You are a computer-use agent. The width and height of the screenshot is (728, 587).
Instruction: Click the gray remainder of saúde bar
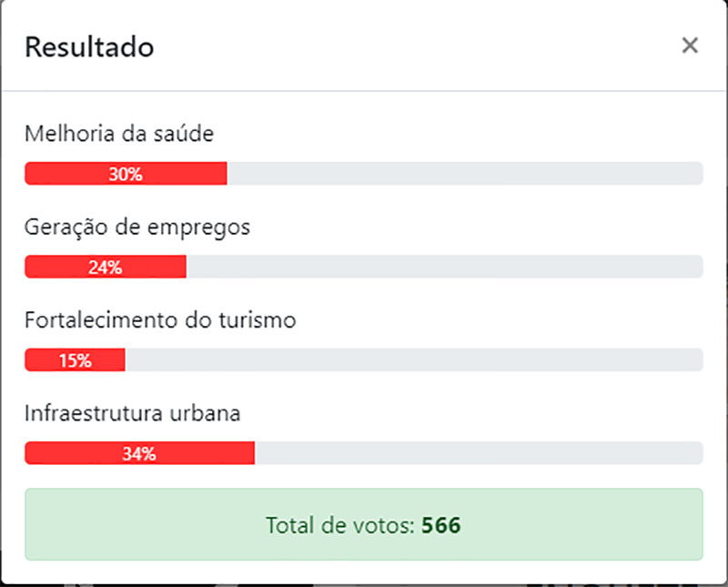tap(465, 174)
